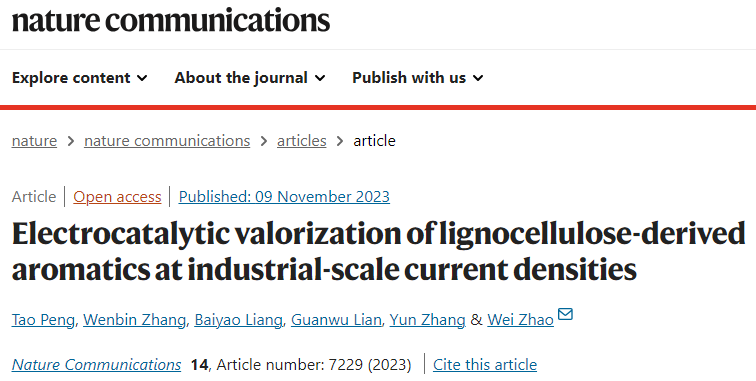Expand the Publish with us menu
This screenshot has height=381, width=756.
pos(418,78)
